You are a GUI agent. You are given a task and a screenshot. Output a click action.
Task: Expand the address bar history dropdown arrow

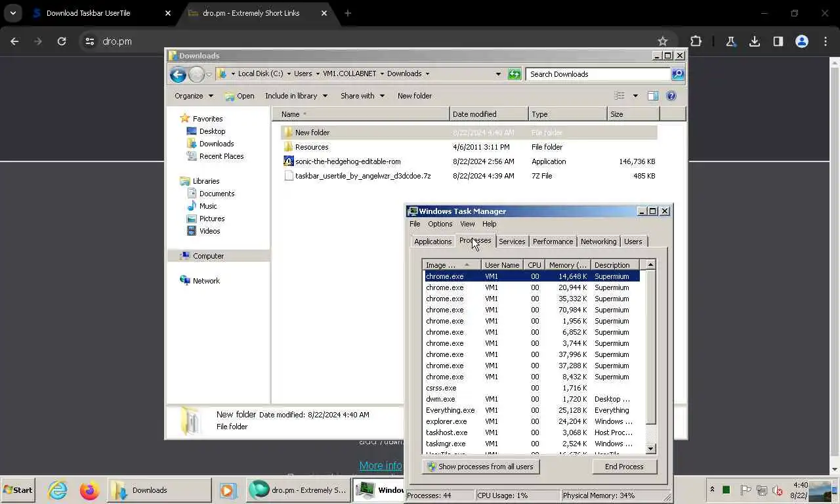[498, 74]
